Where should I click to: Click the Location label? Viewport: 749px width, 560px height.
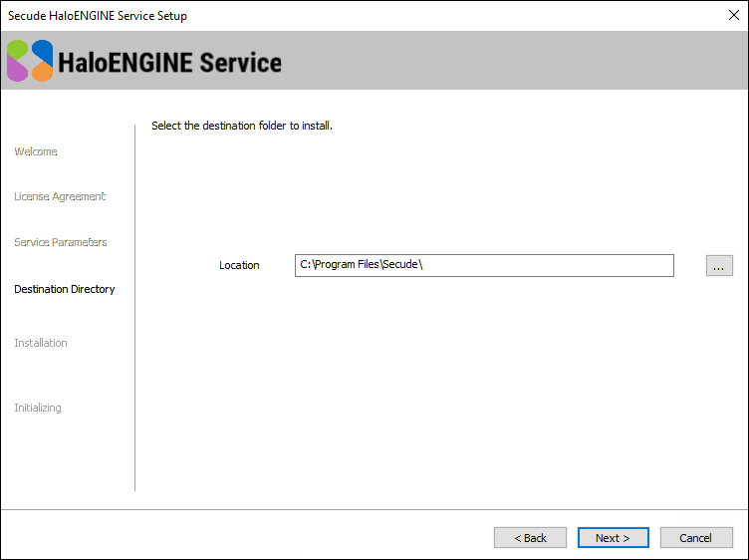[x=239, y=265]
